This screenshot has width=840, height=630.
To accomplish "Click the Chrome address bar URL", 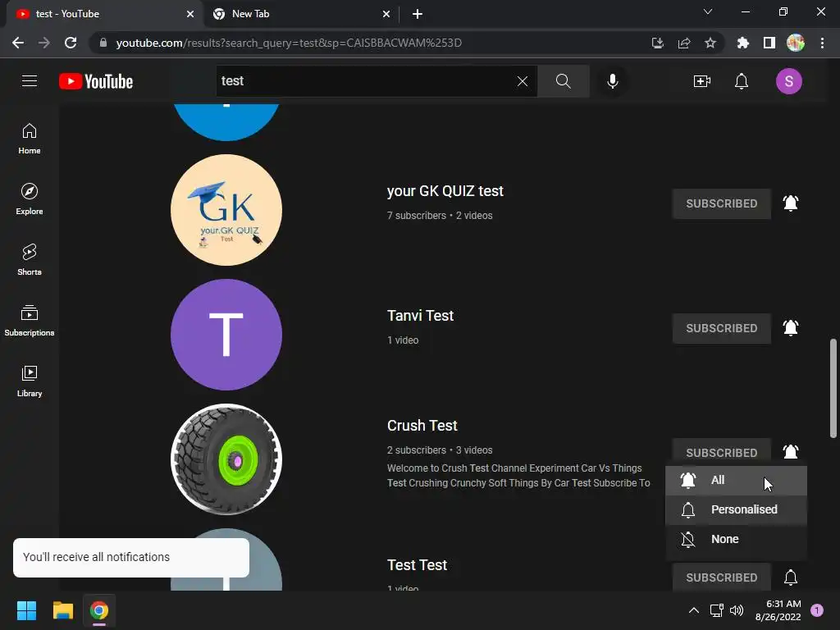I will [289, 43].
